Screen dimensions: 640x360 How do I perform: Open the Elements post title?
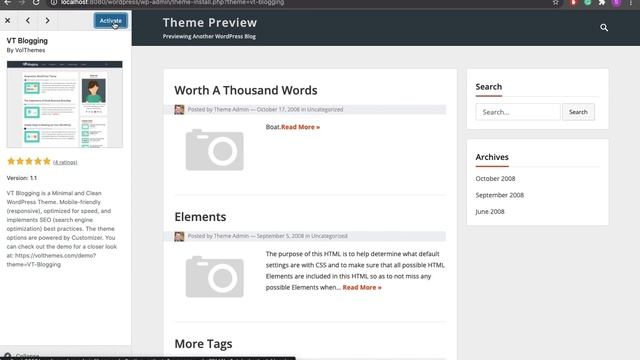(x=200, y=217)
